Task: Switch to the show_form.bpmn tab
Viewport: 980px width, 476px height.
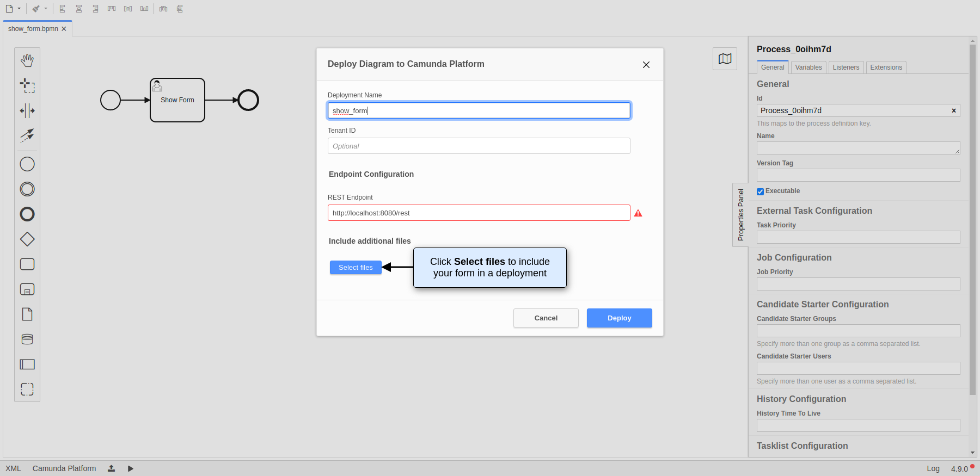Action: point(33,29)
